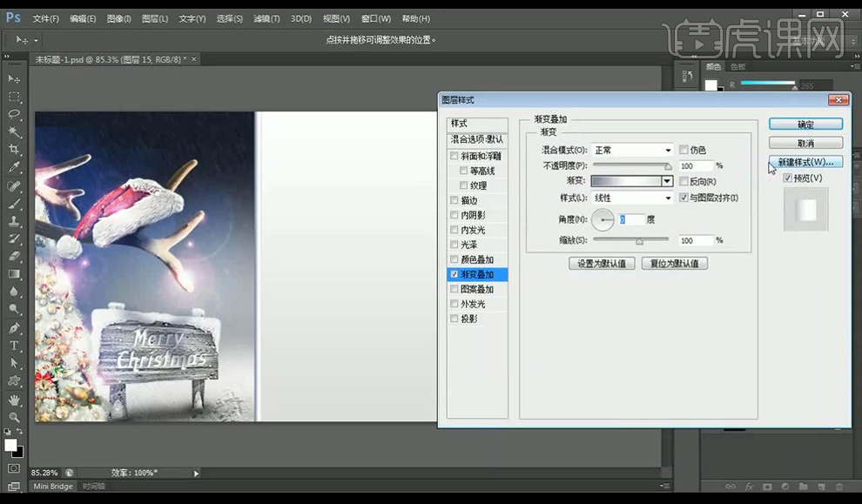Click the 角度 angle input field

[x=631, y=219]
